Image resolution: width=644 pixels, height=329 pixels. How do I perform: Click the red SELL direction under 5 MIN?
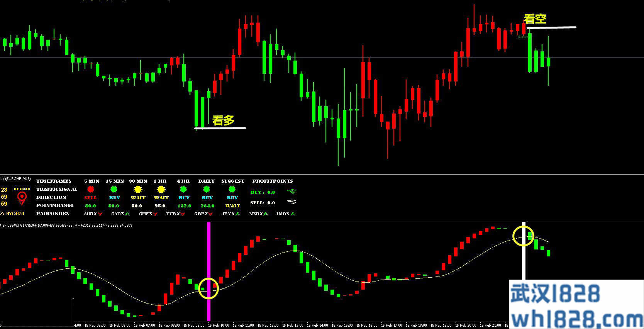[90, 198]
